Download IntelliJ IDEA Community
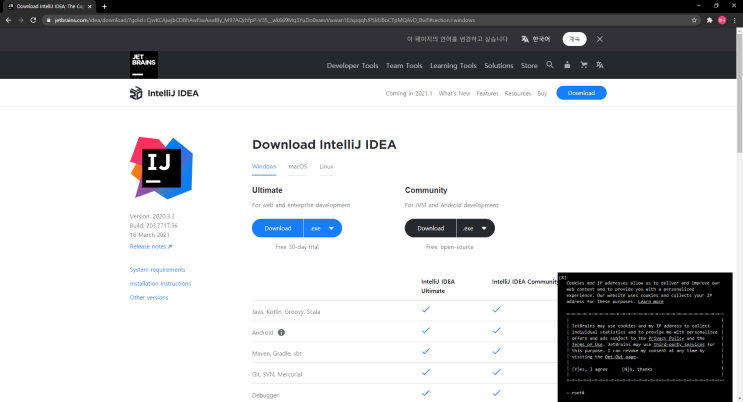The width and height of the screenshot is (743, 402). pyautogui.click(x=431, y=228)
